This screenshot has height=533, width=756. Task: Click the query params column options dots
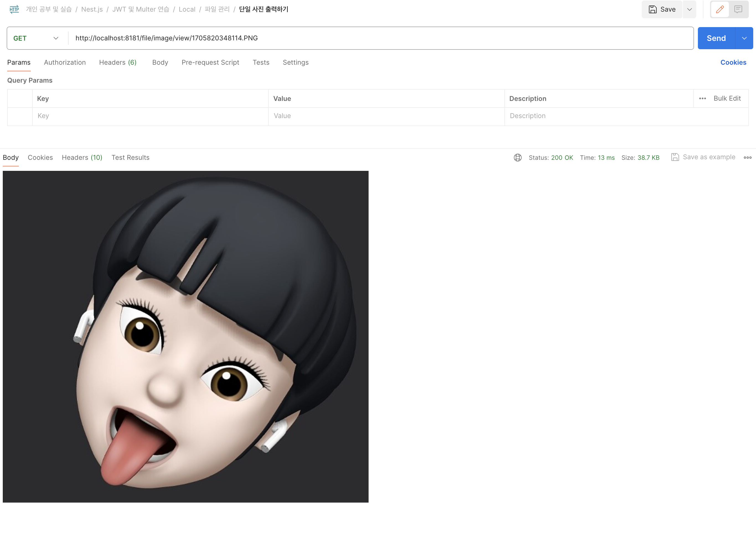[702, 98]
